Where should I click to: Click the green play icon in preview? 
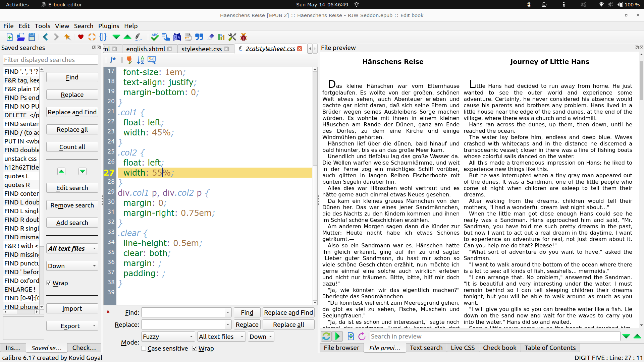[338, 336]
